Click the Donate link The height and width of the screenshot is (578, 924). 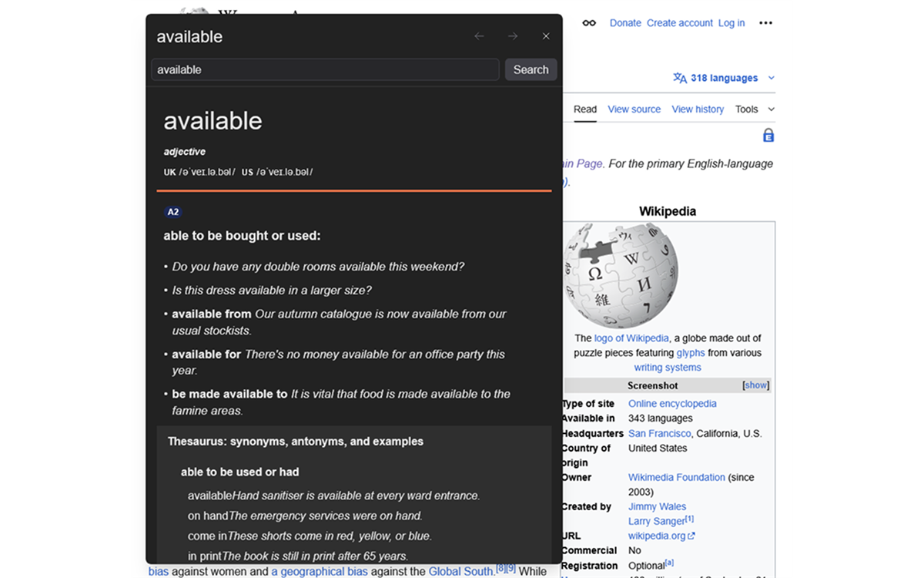pos(625,23)
